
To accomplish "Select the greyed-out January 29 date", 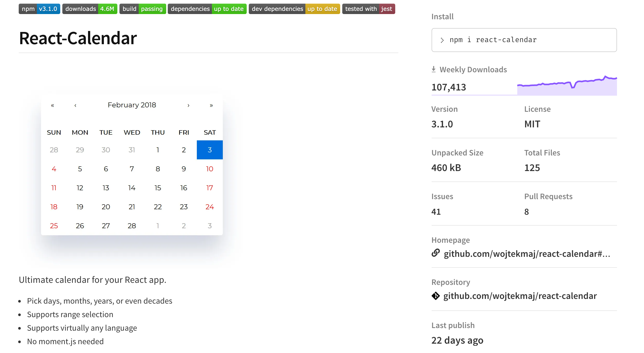I will (80, 150).
